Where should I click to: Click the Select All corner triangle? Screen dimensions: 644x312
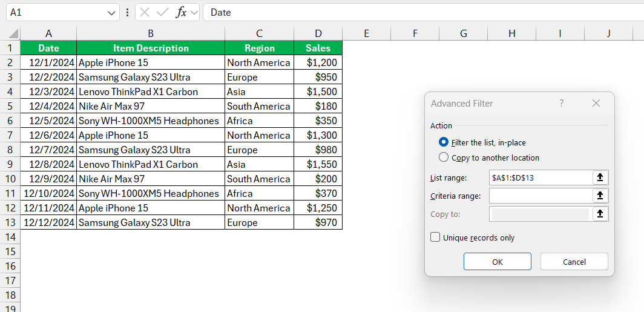pyautogui.click(x=13, y=34)
